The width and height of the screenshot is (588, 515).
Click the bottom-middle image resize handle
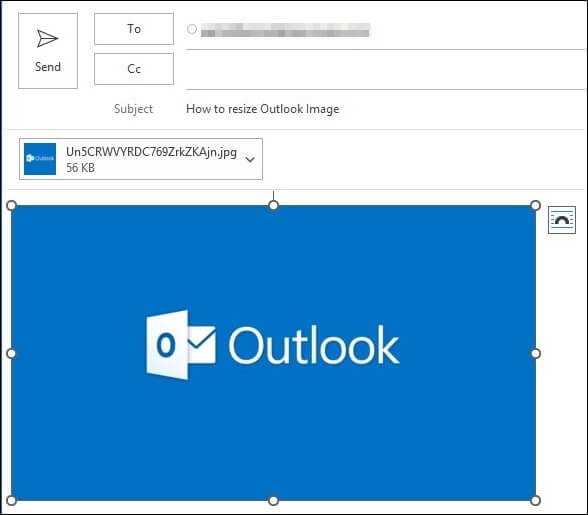tap(273, 500)
